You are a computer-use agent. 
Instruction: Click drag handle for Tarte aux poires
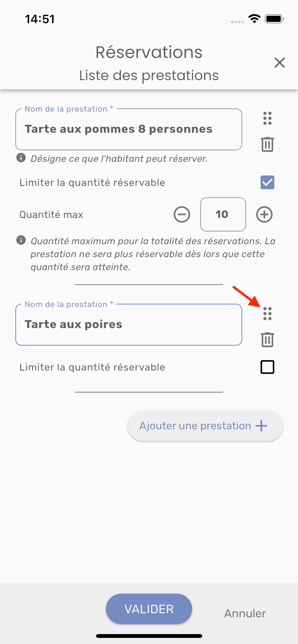click(267, 314)
